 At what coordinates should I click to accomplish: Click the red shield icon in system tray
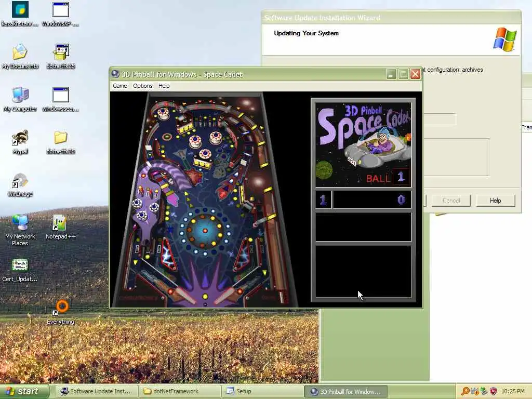pos(493,391)
